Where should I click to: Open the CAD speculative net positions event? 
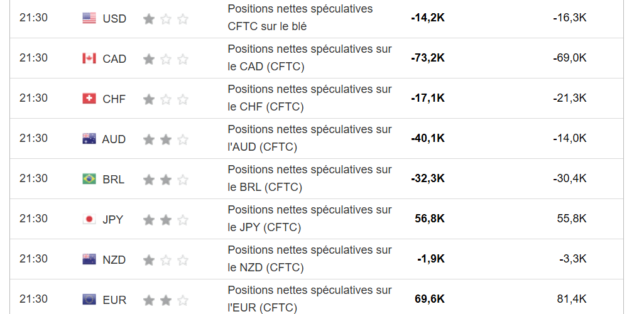coord(309,58)
